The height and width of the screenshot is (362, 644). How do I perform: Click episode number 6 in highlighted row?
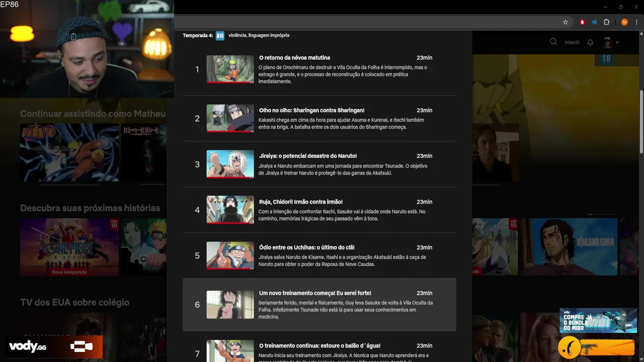tap(197, 305)
